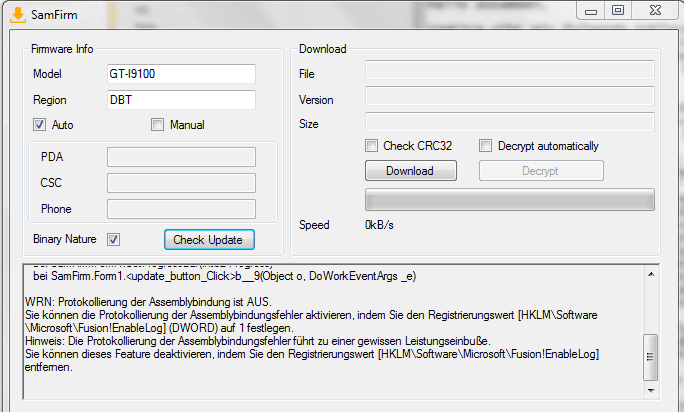
Task: Enable the Manual checkbox
Action: [157, 125]
